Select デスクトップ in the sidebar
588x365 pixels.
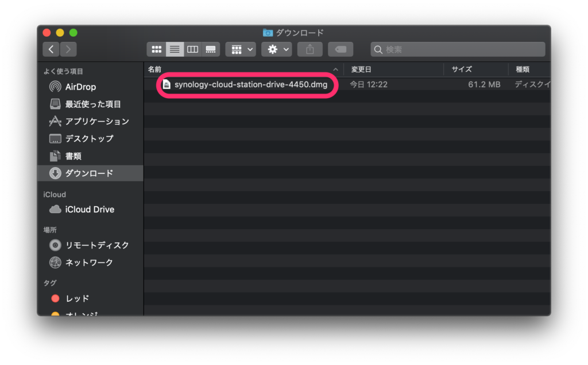tap(89, 139)
